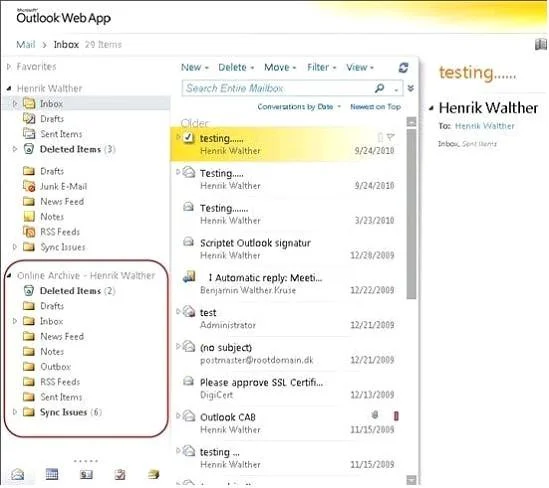Expand advanced search chevron
This screenshot has width=549, height=488.
click(x=411, y=88)
